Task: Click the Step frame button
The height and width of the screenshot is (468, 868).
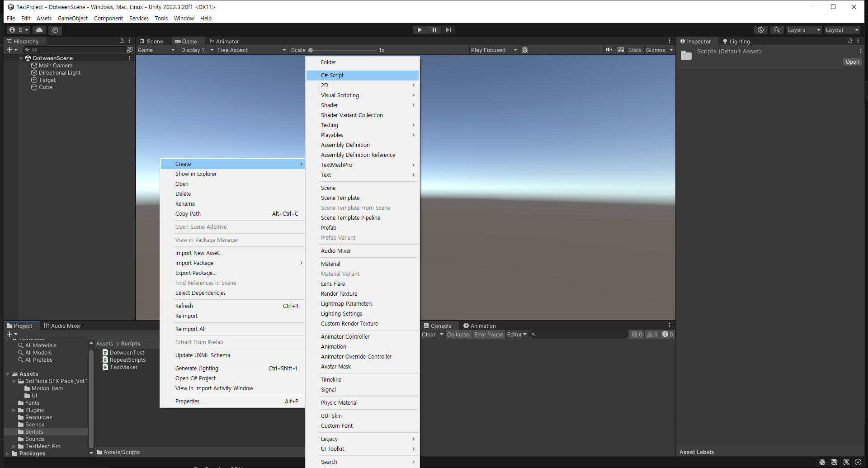Action: 448,30
